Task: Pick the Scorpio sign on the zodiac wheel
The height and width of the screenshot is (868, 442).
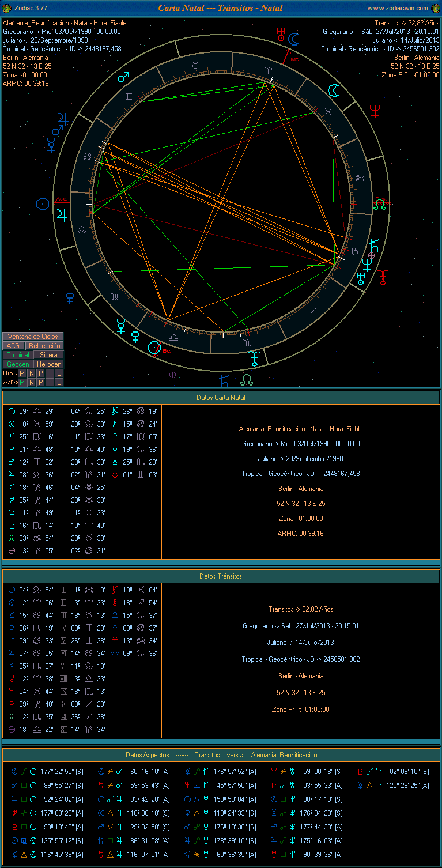Action: tap(247, 342)
